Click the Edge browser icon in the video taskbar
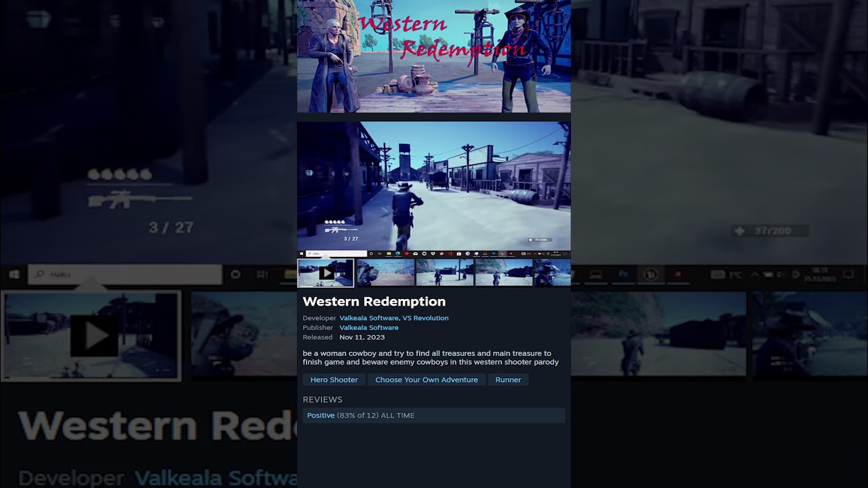The height and width of the screenshot is (488, 868). pos(397,253)
